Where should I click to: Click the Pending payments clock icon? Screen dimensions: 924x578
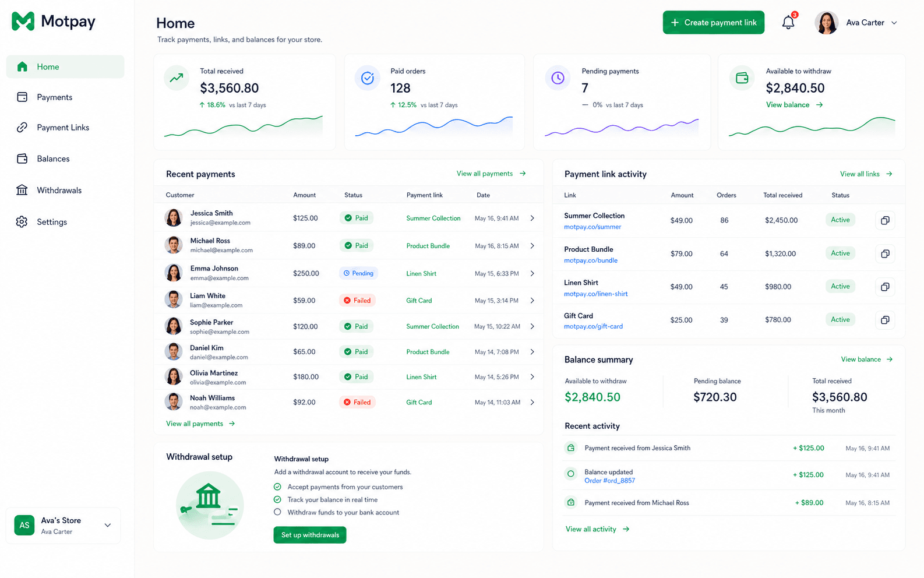pos(558,77)
